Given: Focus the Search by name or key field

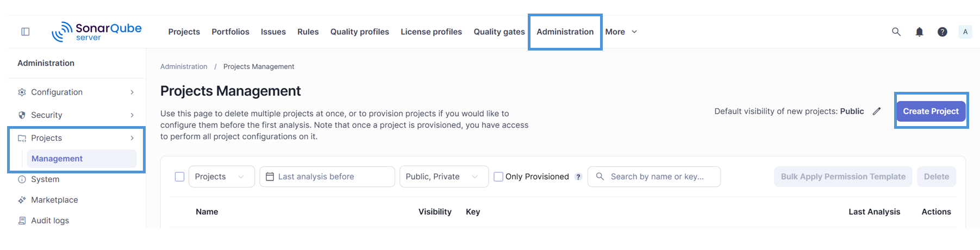Looking at the screenshot, I should click(654, 177).
